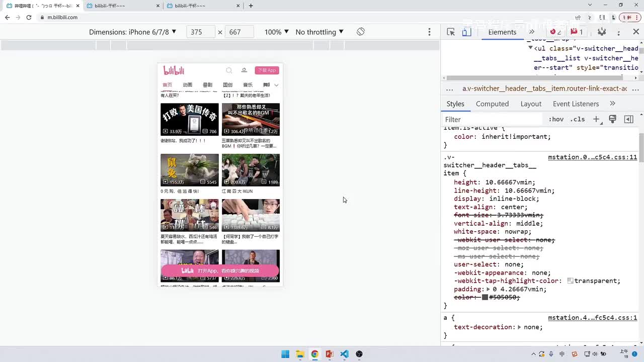
Task: Open the Windows Start menu
Action: [x=285, y=354]
